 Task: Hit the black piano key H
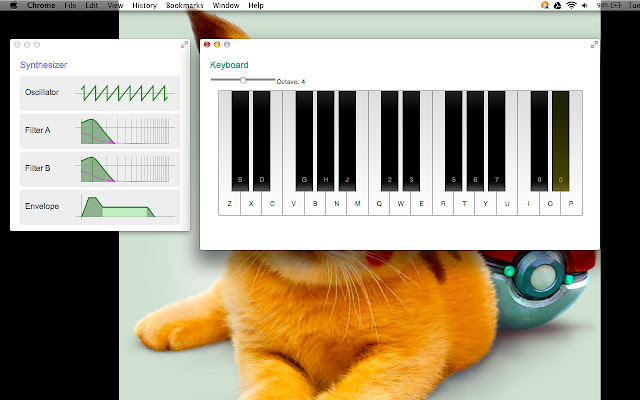click(x=325, y=141)
